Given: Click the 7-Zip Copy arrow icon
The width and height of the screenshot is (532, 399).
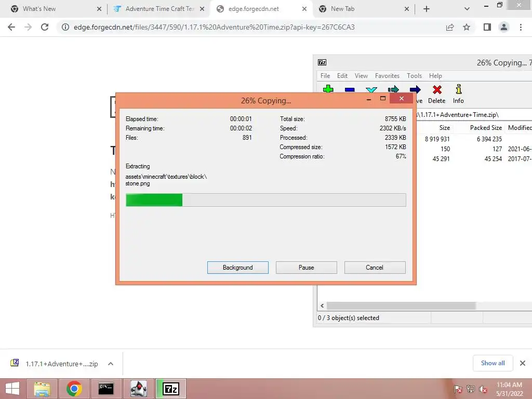Looking at the screenshot, I should (x=393, y=89).
